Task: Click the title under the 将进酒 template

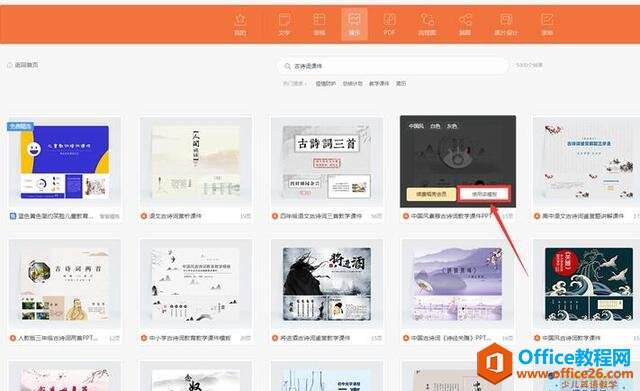Action: tap(315, 338)
